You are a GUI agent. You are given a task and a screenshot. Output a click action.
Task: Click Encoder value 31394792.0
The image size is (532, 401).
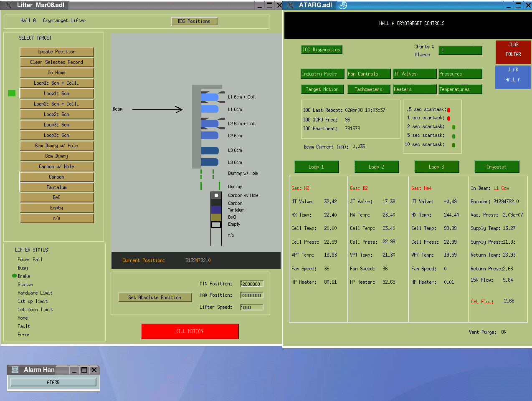506,202
